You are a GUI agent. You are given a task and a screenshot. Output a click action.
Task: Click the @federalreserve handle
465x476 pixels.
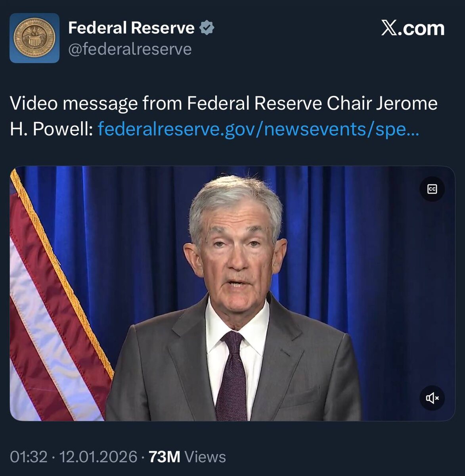130,49
